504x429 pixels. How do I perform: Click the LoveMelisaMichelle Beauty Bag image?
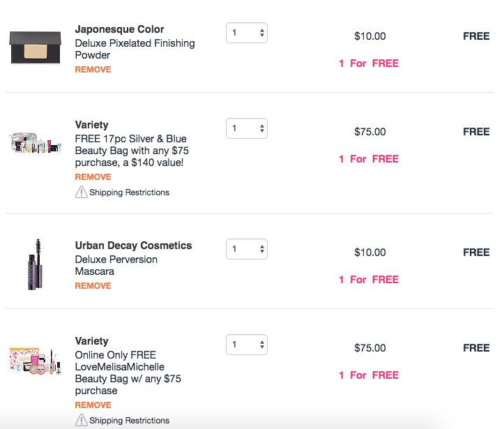pyautogui.click(x=36, y=361)
